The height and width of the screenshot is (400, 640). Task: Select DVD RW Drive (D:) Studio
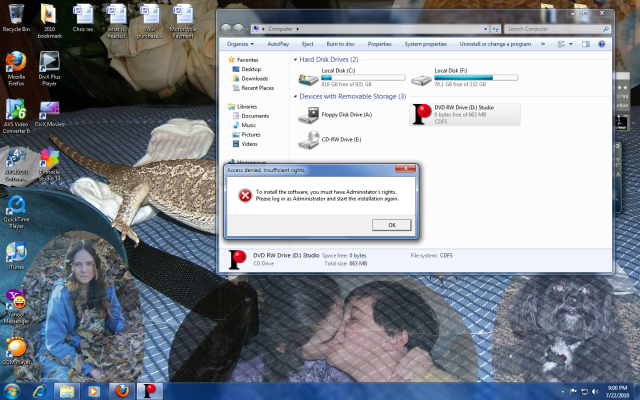(x=465, y=115)
